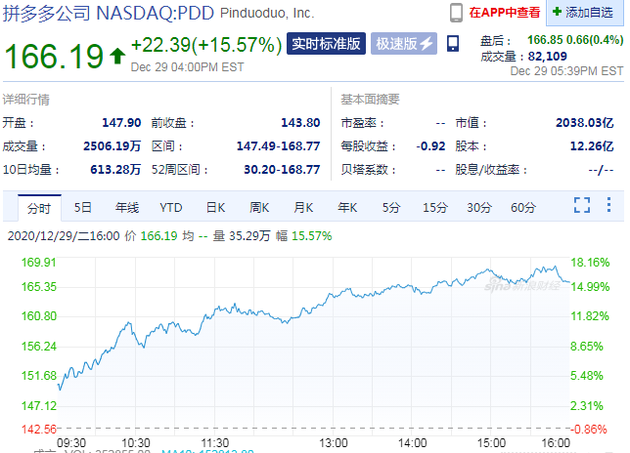Click the after-hours quote 166.85 0.66(0.4%)
This screenshot has width=630, height=453.
[x=575, y=40]
